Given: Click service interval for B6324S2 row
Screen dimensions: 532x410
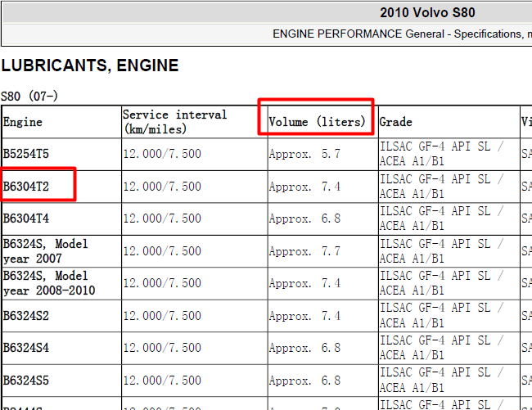Looking at the screenshot, I should pyautogui.click(x=162, y=316).
